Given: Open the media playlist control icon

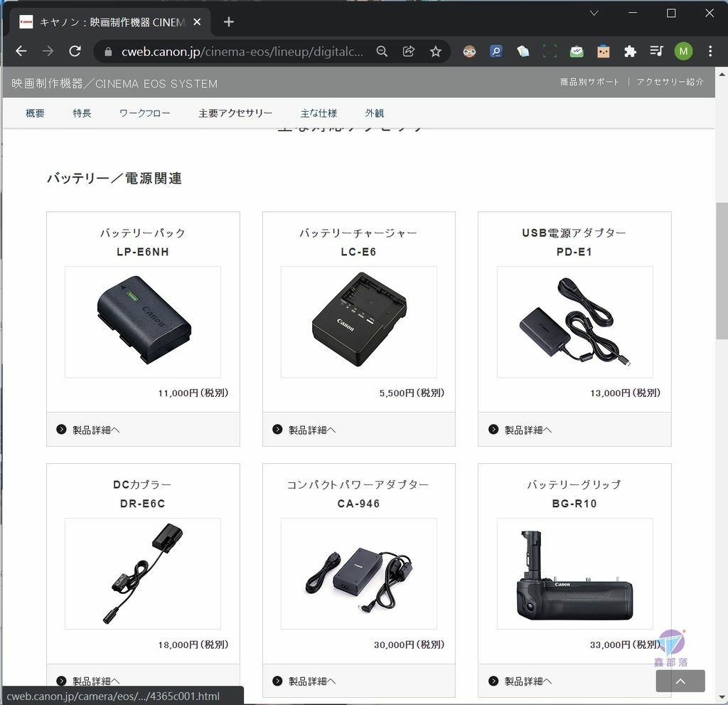Looking at the screenshot, I should (x=656, y=51).
